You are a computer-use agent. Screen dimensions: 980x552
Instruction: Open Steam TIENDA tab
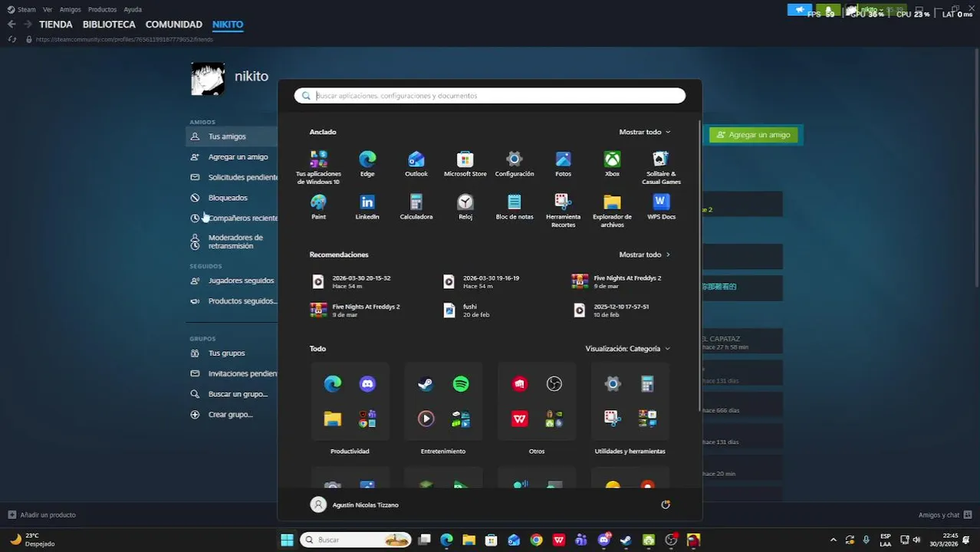56,25
